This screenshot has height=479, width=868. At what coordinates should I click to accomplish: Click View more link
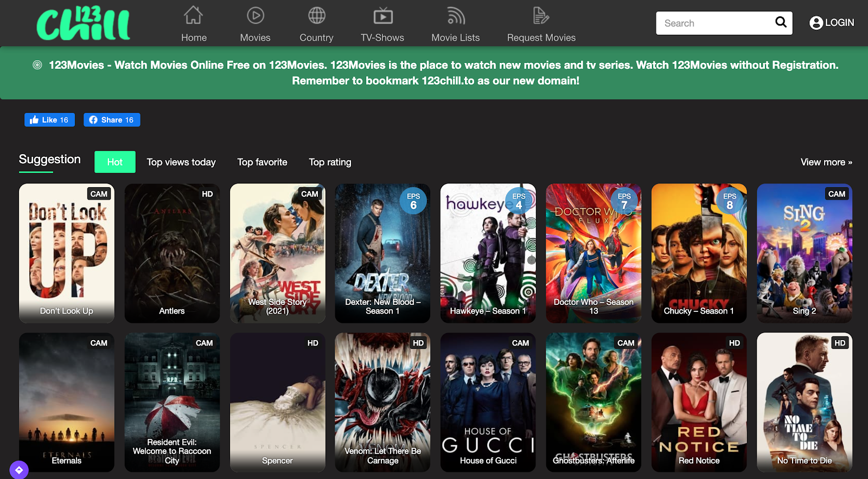tap(826, 162)
